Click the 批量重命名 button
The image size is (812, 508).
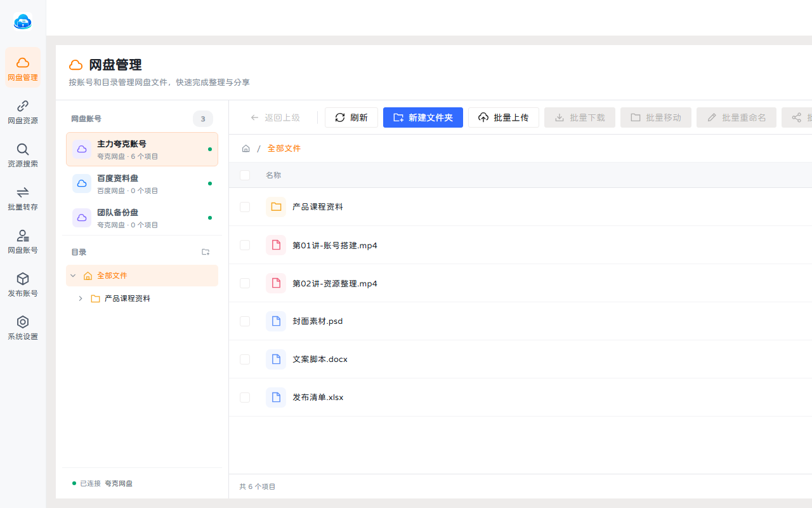[737, 117]
